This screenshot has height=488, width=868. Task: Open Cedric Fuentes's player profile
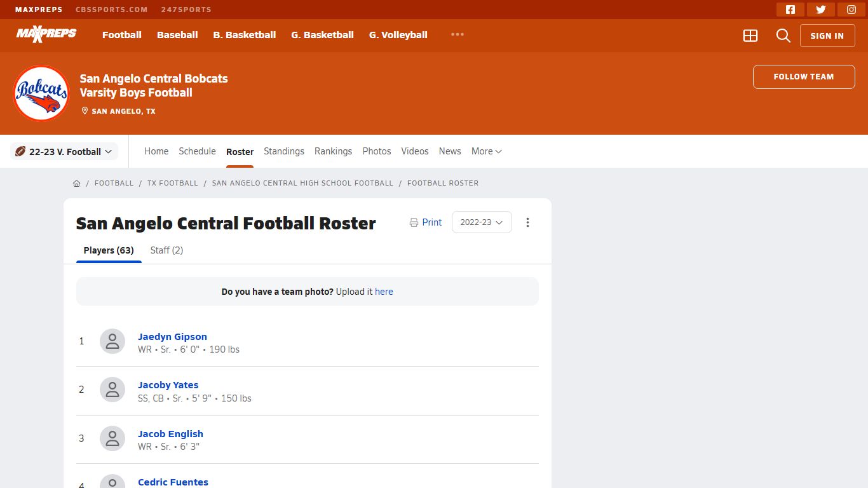(173, 482)
